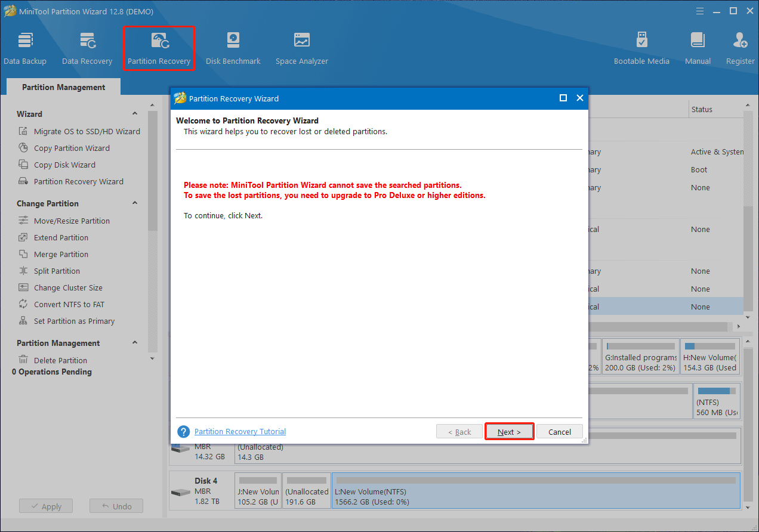Switch to Partition Management tab
This screenshot has height=532, width=759.
pyautogui.click(x=63, y=87)
